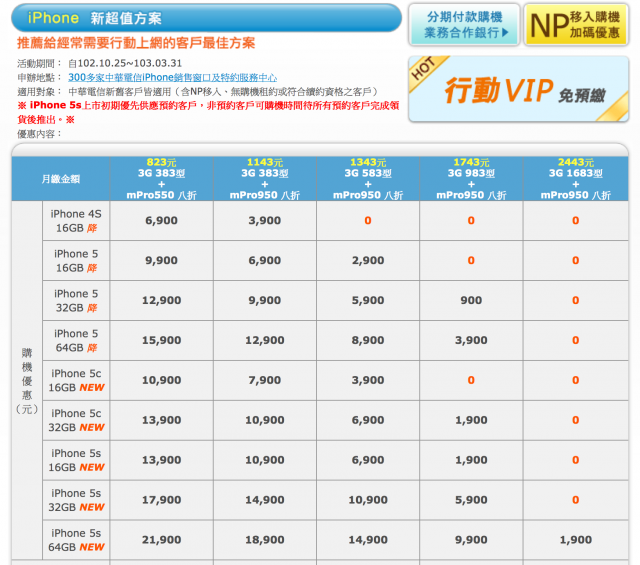Click 8,900 price in iPhone 5 64GB row

[368, 340]
